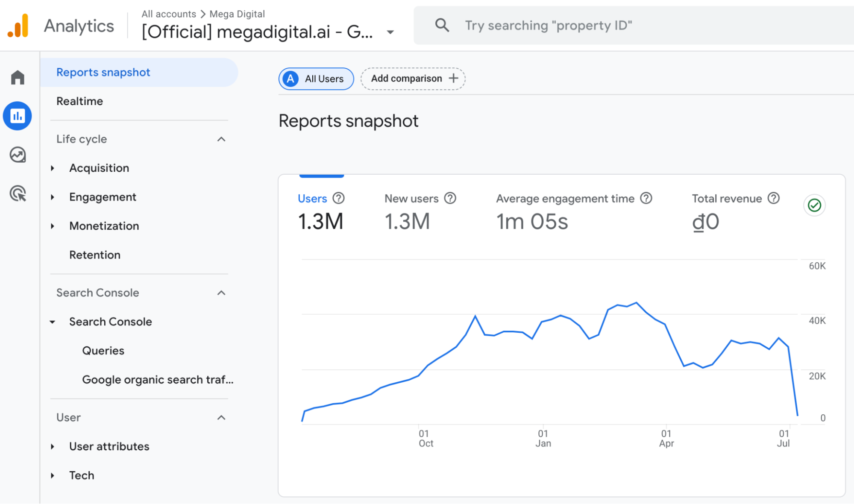The width and height of the screenshot is (854, 504).
Task: Open the Home icon in the left rail
Action: 18,77
